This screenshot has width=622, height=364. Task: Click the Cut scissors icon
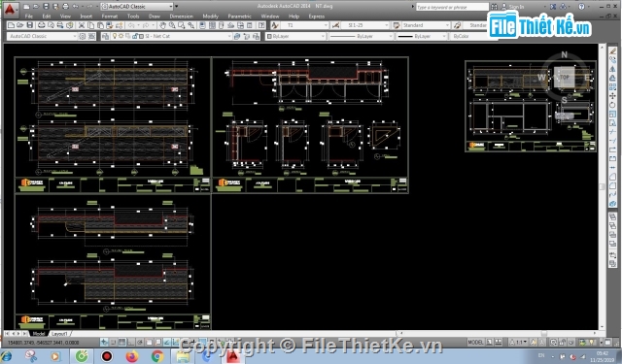pos(82,25)
